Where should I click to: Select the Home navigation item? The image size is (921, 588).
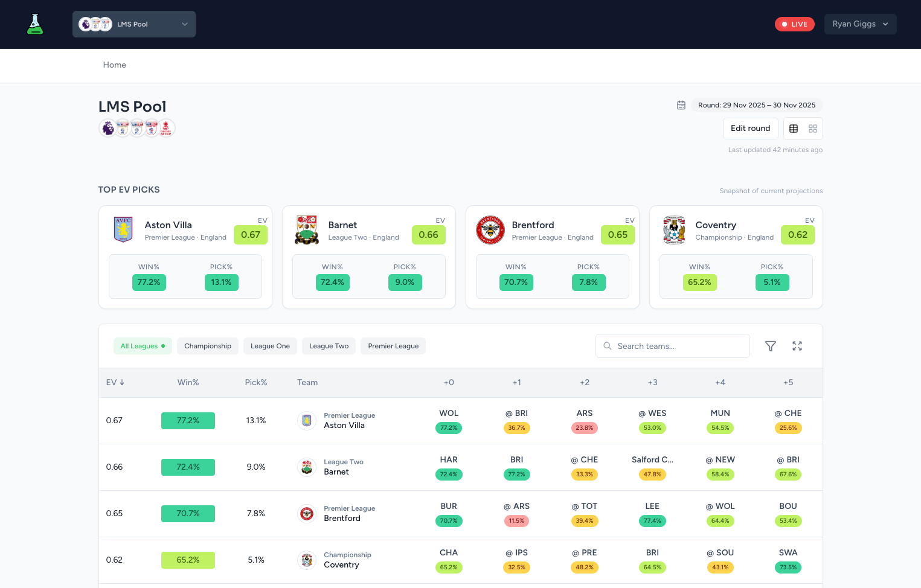point(114,65)
